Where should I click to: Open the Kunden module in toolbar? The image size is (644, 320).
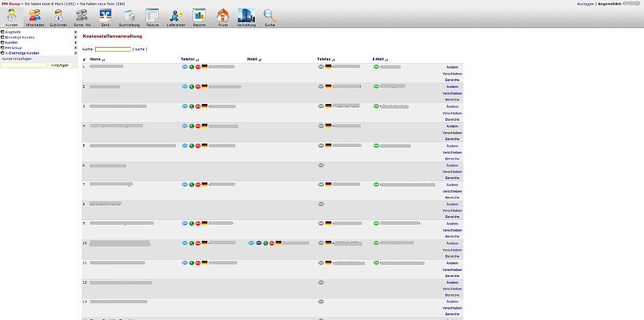tap(11, 17)
